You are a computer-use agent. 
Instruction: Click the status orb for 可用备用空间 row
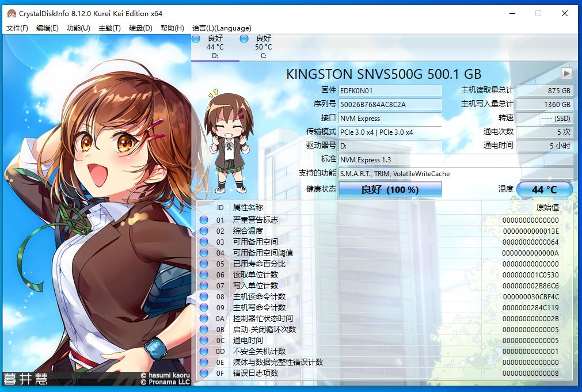[204, 242]
